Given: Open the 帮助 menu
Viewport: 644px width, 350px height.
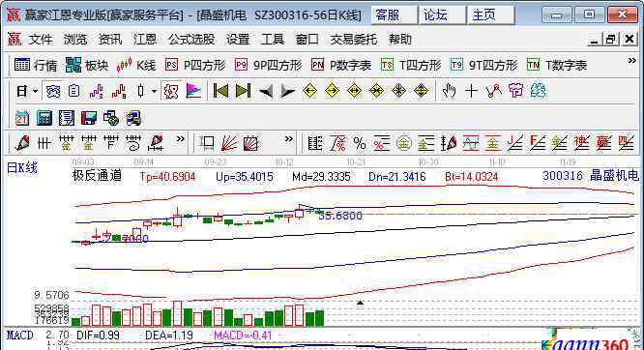Looking at the screenshot, I should coord(400,40).
